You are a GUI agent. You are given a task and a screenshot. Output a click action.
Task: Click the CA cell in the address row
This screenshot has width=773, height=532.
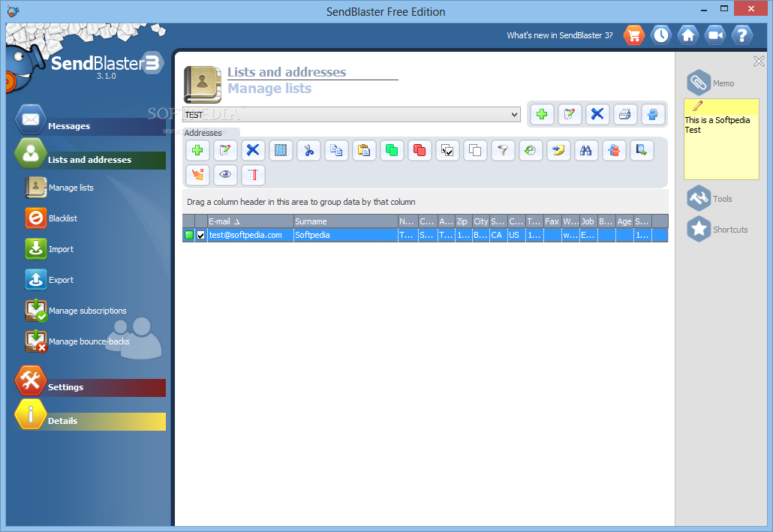[x=498, y=235]
